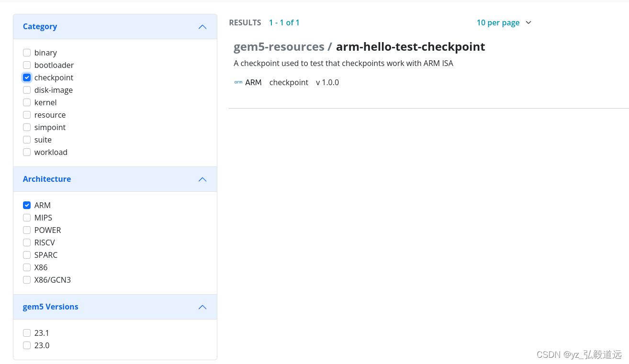Check the gem5 version 23.1 box
629x364 pixels.
27,333
